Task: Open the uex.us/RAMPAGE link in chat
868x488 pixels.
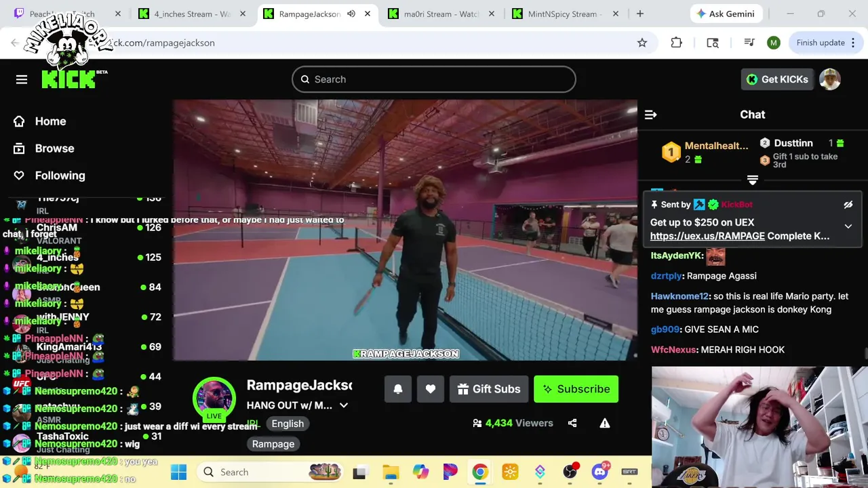Action: tap(707, 236)
